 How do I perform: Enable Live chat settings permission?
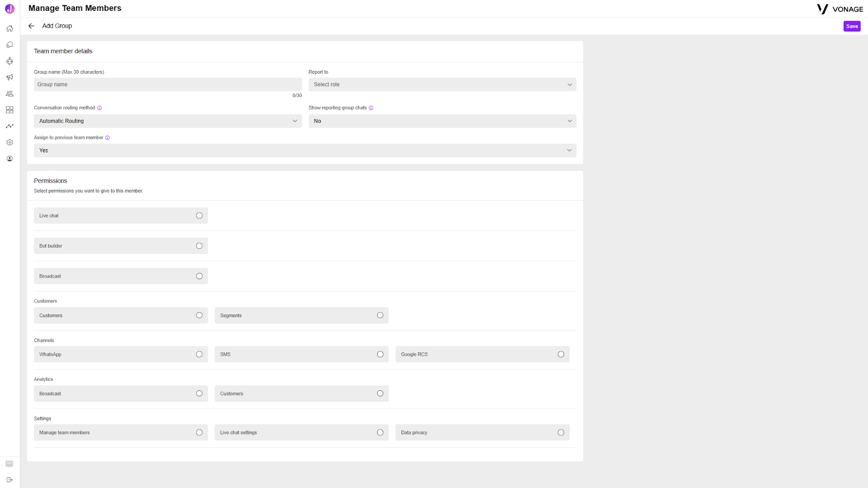[x=380, y=433]
